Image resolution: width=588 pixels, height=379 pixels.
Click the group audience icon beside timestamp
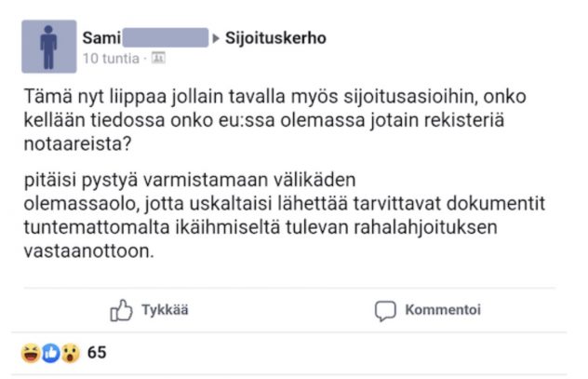(157, 58)
